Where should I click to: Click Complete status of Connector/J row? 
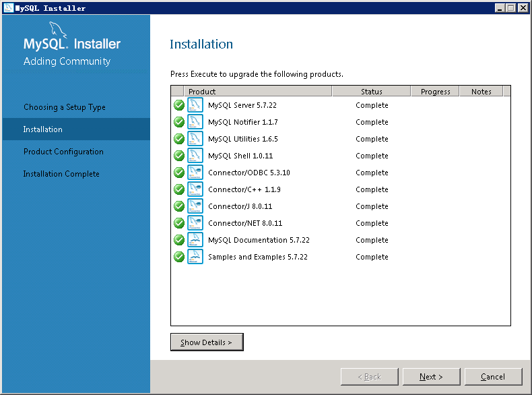point(372,206)
